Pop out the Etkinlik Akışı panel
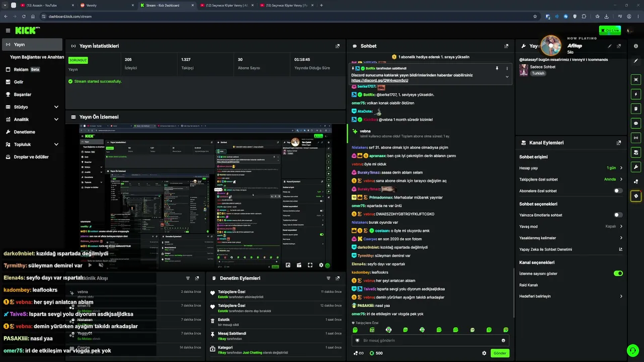The width and height of the screenshot is (644, 362). coord(197,278)
